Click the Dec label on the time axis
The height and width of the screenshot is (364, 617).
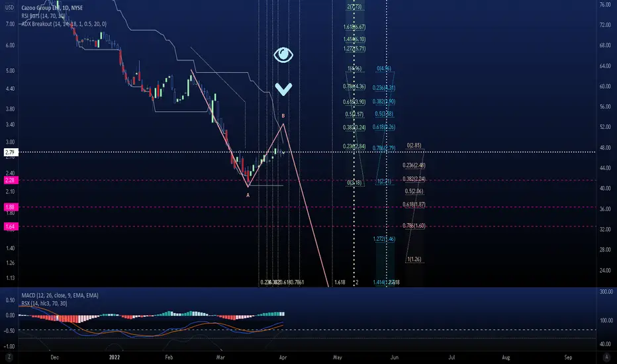pos(55,357)
